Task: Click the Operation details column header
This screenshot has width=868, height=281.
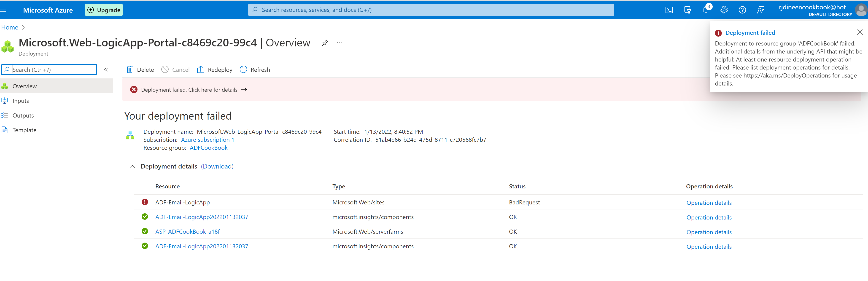Action: (709, 187)
